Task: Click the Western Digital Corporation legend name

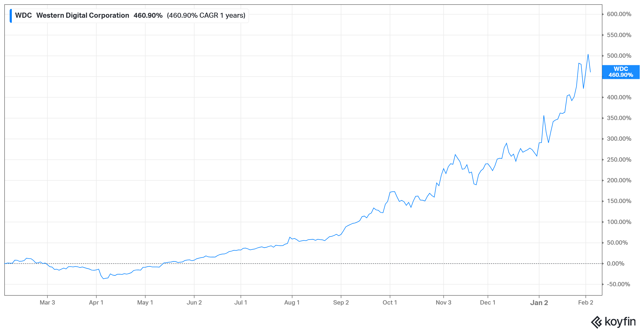Action: 83,16
